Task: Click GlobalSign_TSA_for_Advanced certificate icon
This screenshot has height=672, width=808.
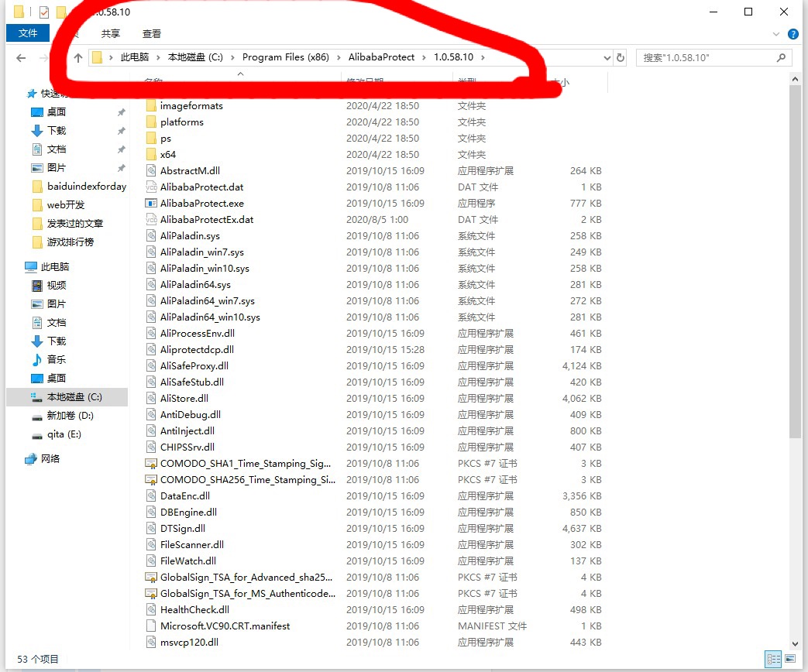Action: pyautogui.click(x=151, y=578)
